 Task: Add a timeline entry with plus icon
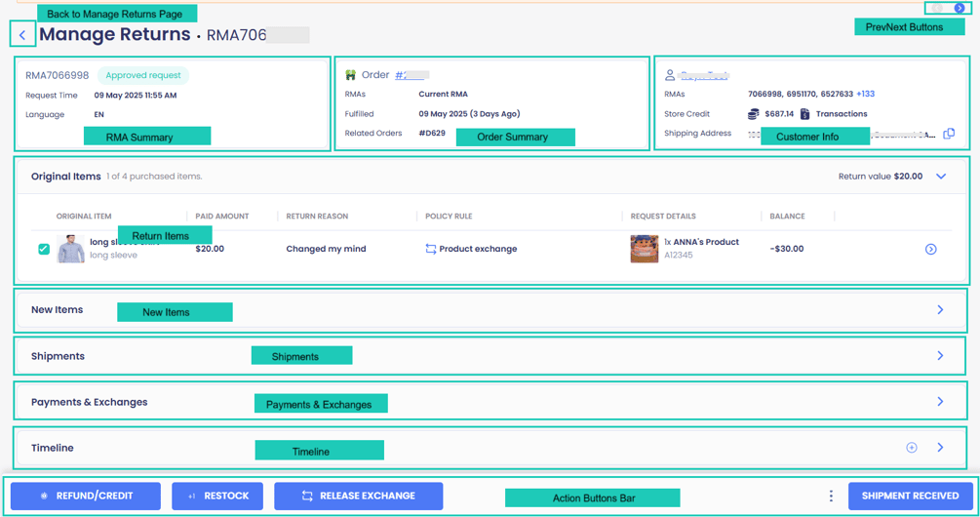(912, 448)
